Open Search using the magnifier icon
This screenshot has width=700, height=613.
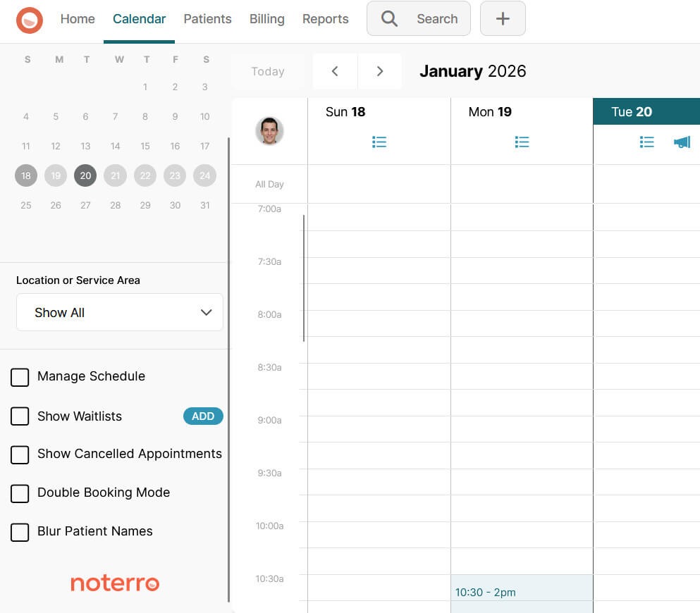[389, 18]
